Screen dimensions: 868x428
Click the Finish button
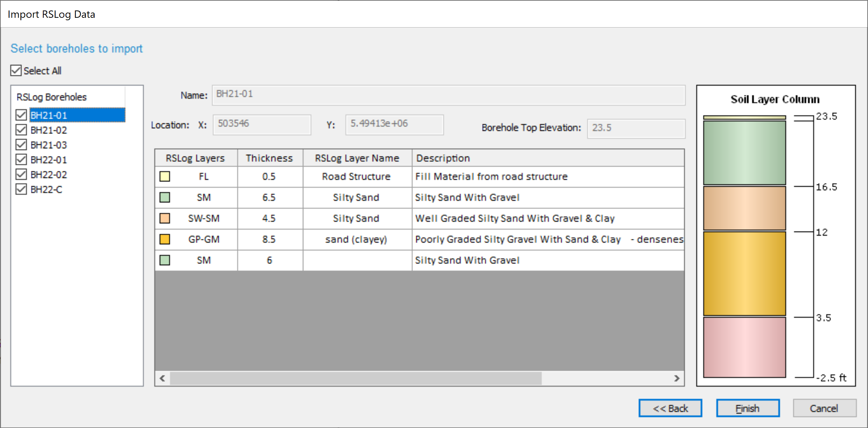[x=748, y=408]
